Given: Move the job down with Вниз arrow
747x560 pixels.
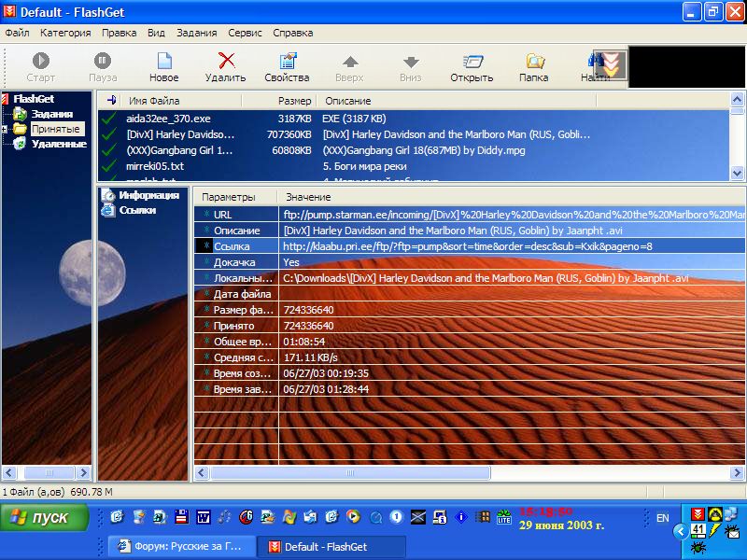Looking at the screenshot, I should pyautogui.click(x=410, y=62).
